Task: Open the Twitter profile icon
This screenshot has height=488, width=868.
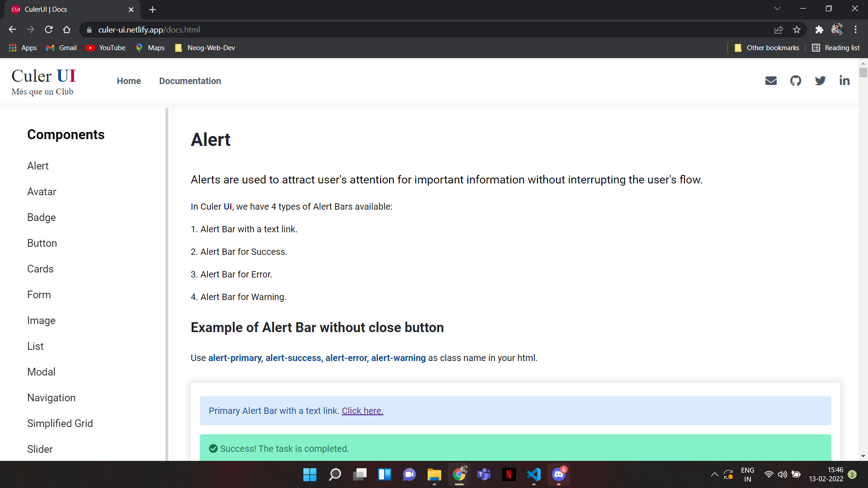Action: (x=820, y=80)
